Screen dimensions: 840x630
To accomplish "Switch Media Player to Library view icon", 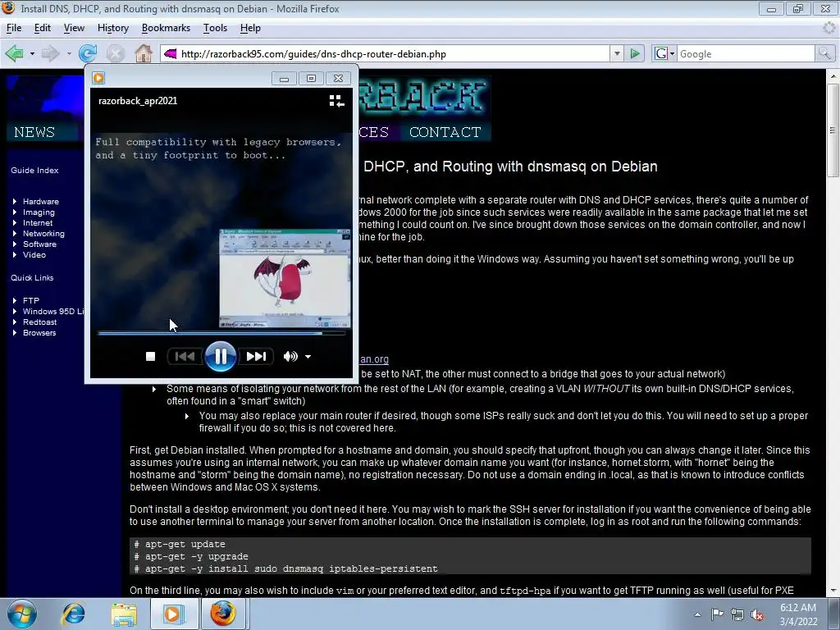I will click(x=336, y=101).
